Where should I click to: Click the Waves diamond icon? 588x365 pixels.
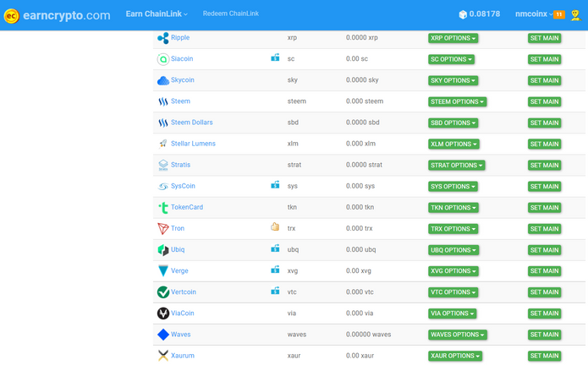coord(162,335)
